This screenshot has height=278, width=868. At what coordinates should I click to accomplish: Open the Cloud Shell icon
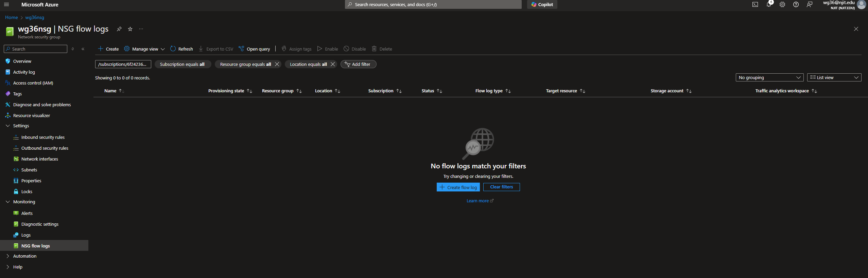tap(755, 5)
